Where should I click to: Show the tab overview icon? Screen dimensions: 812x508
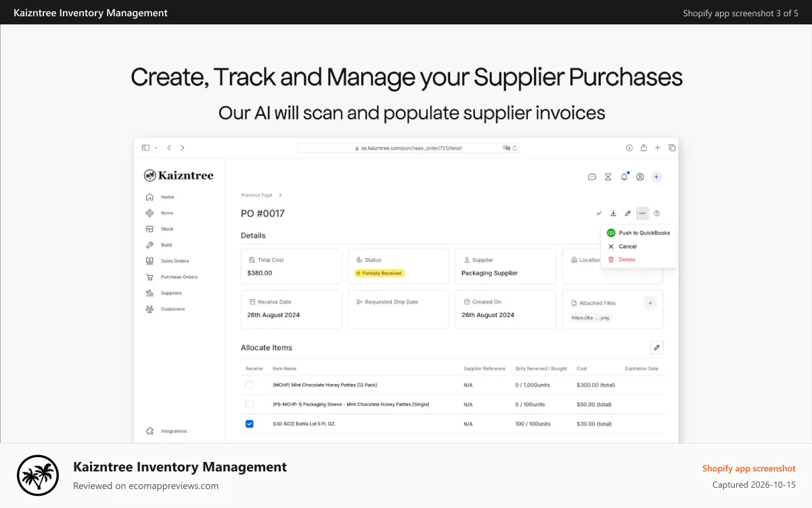pos(672,148)
